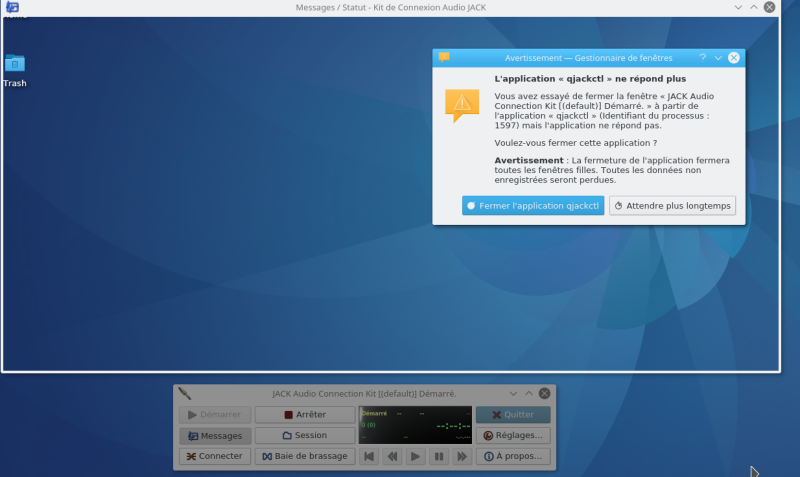Viewport: 800px width, 477px height.
Task: Toggle the Connecter connections button
Action: click(x=215, y=456)
